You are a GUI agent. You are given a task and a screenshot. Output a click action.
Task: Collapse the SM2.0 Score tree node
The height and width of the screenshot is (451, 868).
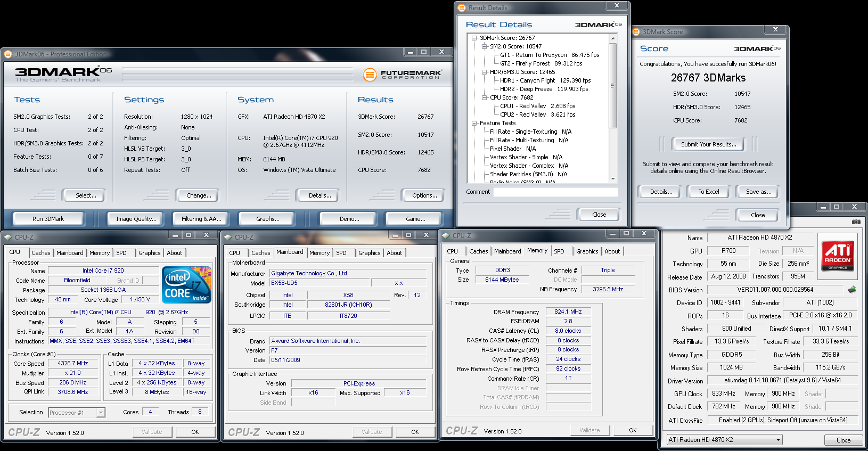[x=485, y=46]
